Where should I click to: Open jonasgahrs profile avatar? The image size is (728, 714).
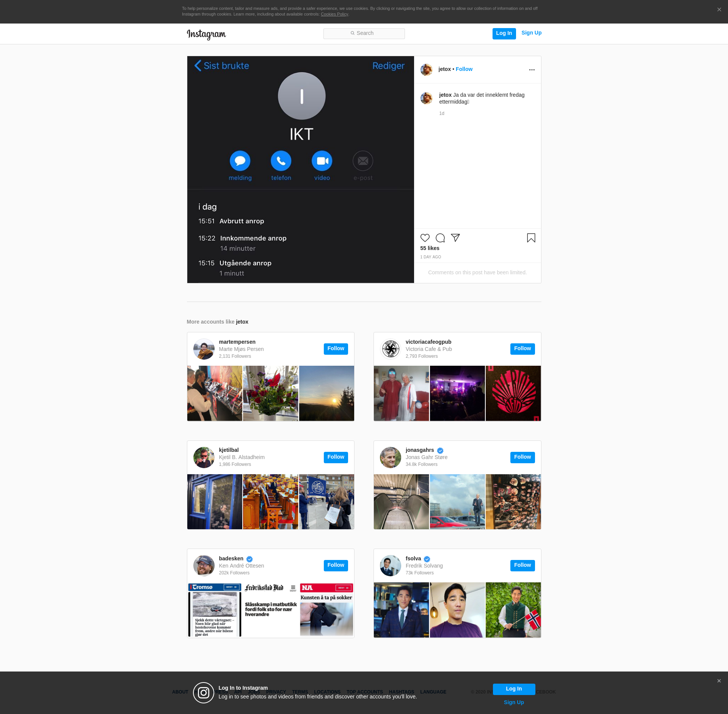391,458
